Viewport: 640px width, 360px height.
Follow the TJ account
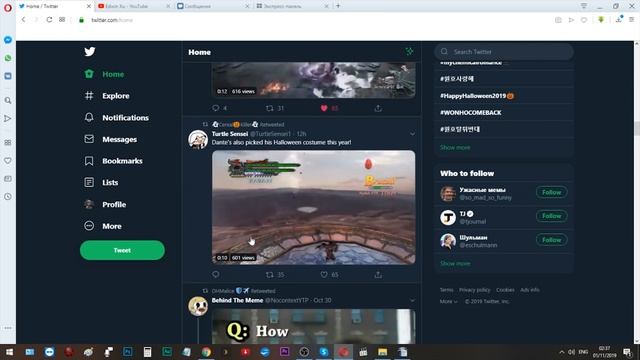551,216
